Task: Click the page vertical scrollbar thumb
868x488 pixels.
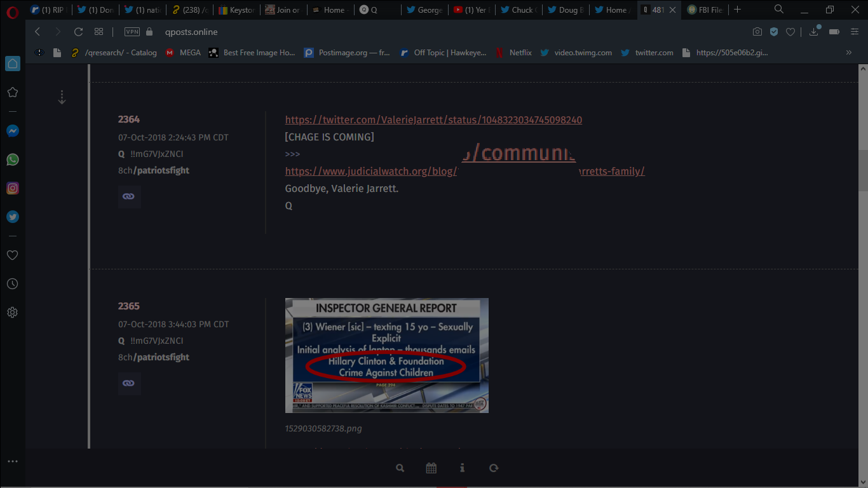Action: click(863, 170)
